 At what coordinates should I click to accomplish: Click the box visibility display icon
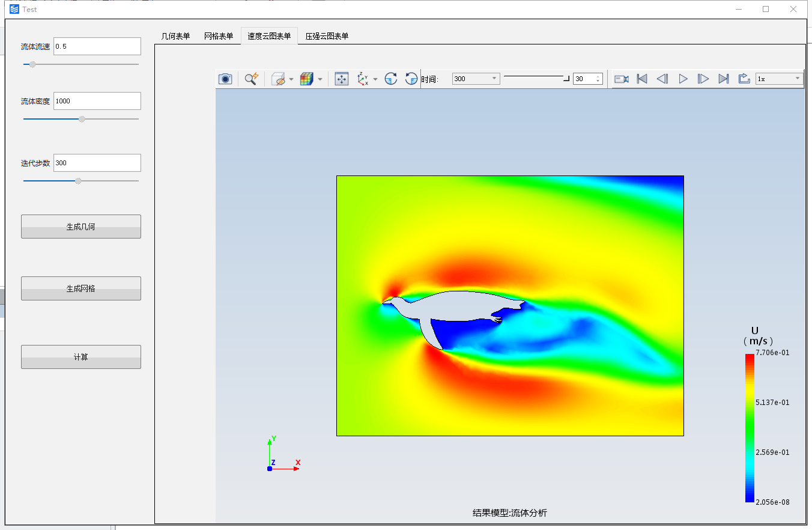pos(279,79)
